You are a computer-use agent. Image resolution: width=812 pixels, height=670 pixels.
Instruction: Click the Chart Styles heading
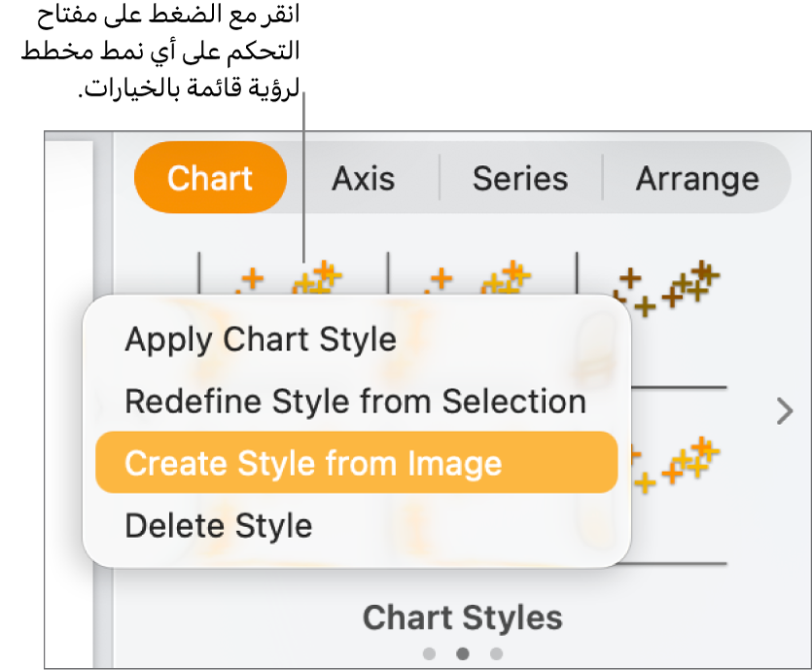(462, 617)
